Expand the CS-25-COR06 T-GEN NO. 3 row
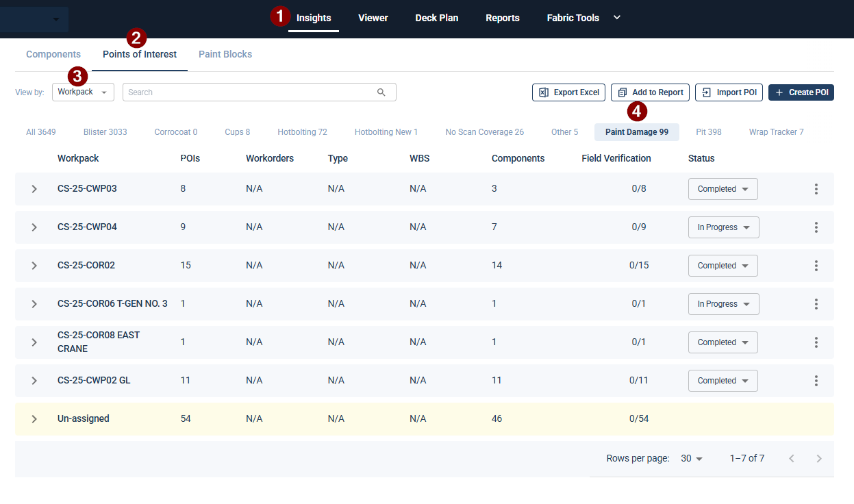854x504 pixels. coord(34,304)
